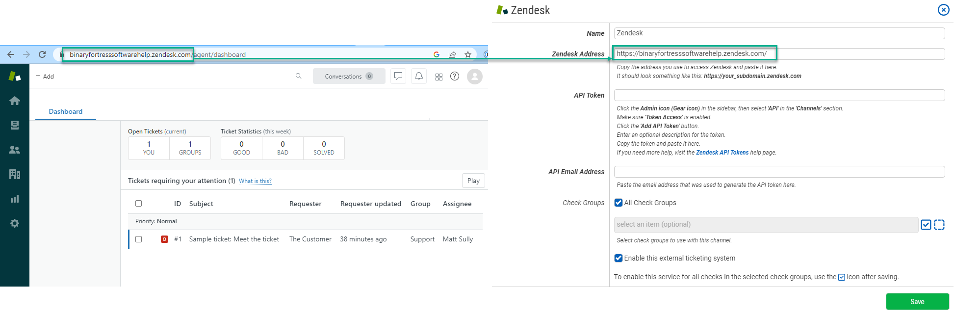Screen dimensions: 980x315
Task: Open the Admin gear in the sidebar
Action: [15, 223]
